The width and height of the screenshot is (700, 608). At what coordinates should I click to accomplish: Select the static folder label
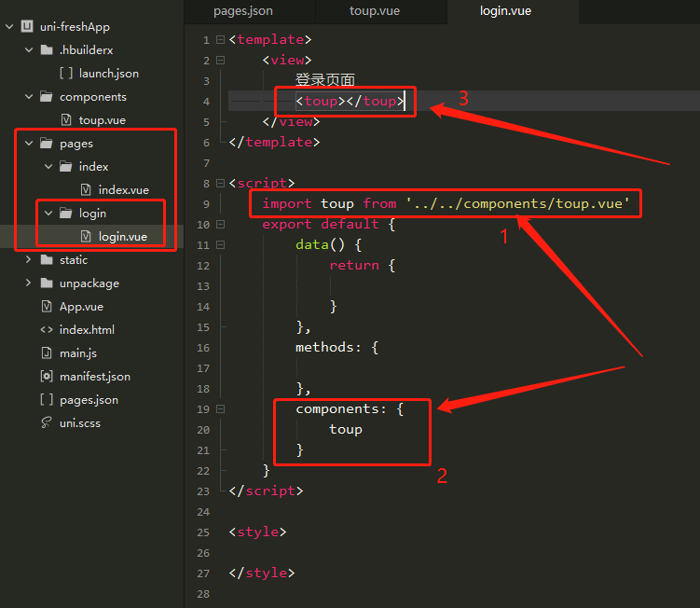coord(74,259)
